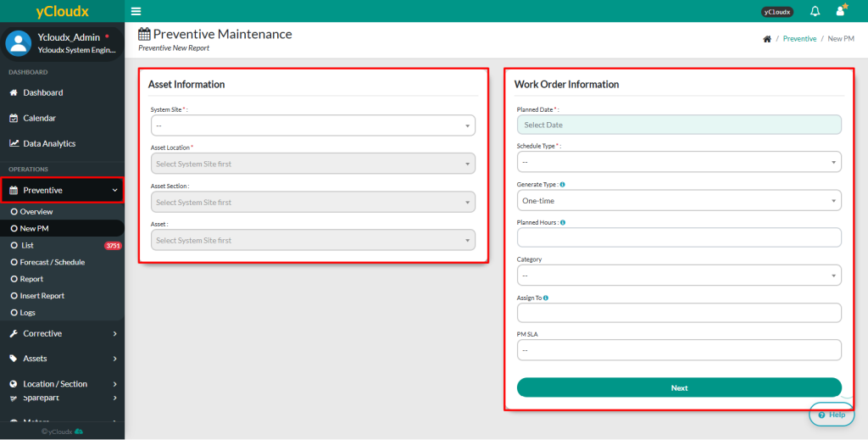Click the yCloudx logo title
The image size is (868, 440).
[x=62, y=11]
